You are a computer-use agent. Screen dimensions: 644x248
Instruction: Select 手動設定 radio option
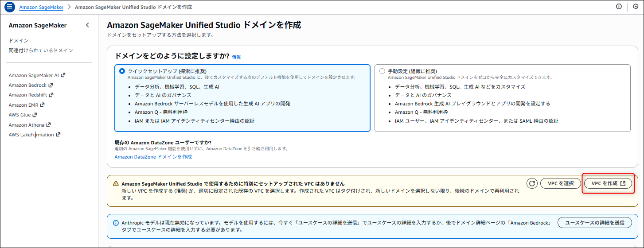point(382,71)
